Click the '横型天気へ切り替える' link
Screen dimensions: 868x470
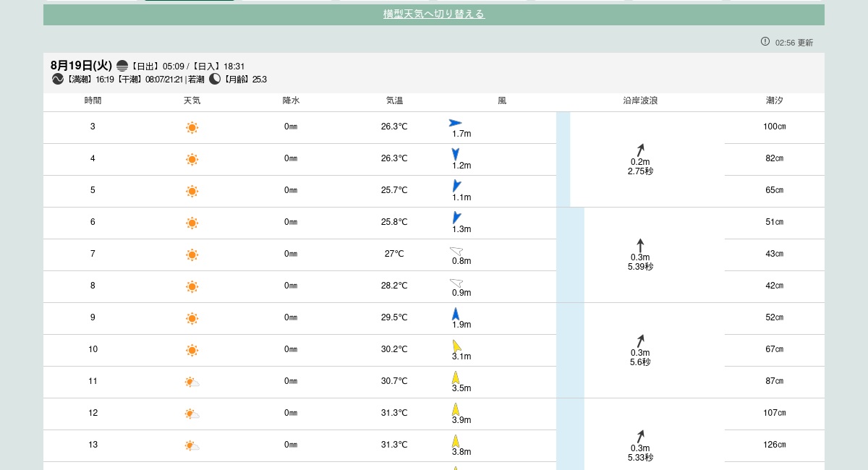coord(433,14)
